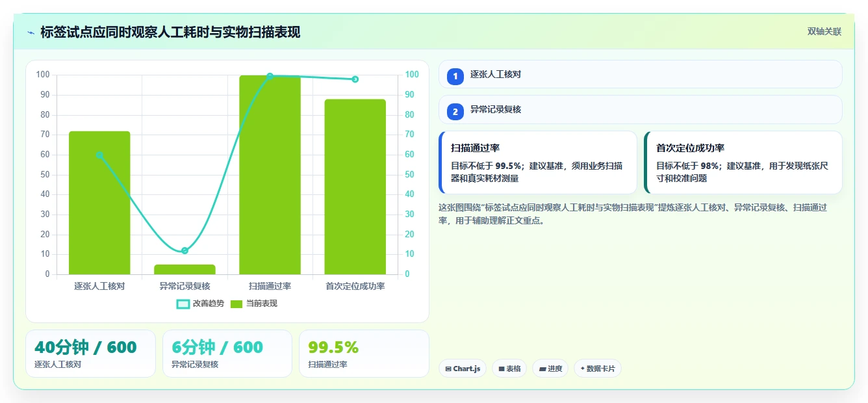Screen dimensions: 868x403
Task: Click the 目标不低于 99.5% description text
Action: pos(537,172)
